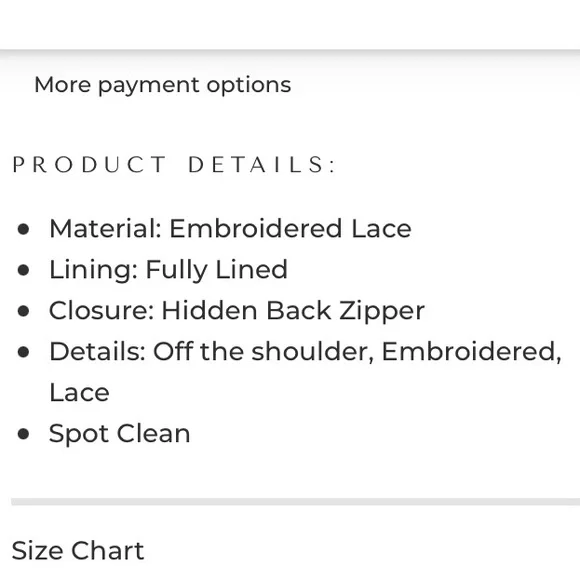Click the word PRODUCT in the heading
Screen dimensions: 580x580
coord(90,165)
